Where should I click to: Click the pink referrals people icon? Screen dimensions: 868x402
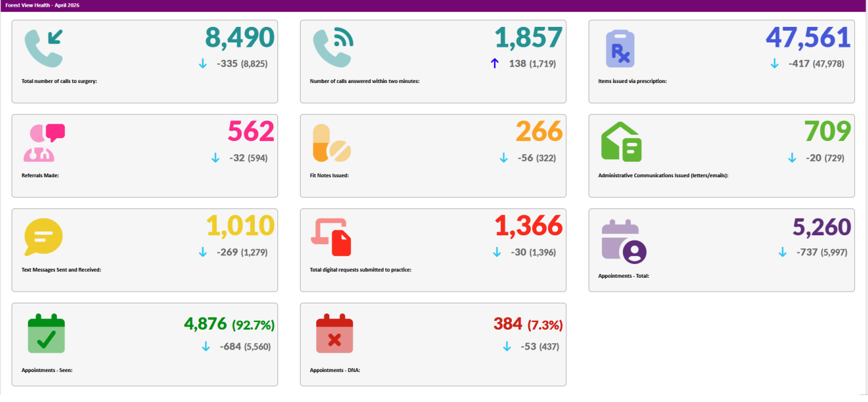(x=44, y=143)
